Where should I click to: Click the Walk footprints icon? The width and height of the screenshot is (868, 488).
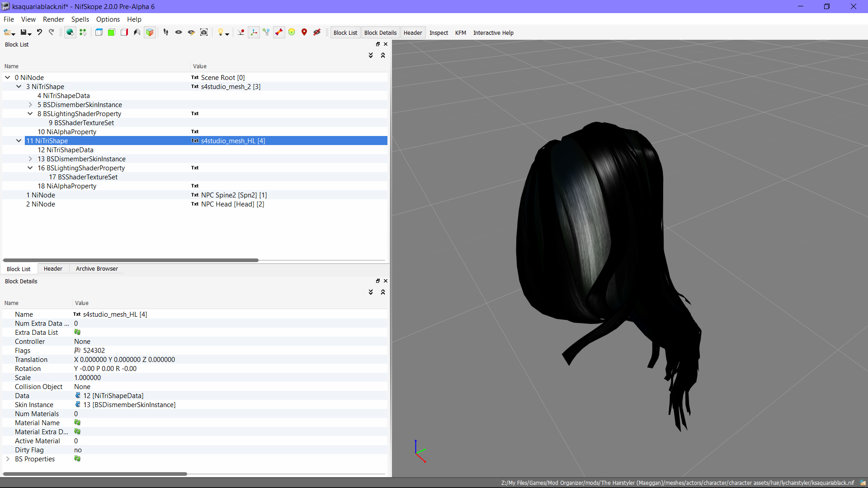[x=166, y=32]
